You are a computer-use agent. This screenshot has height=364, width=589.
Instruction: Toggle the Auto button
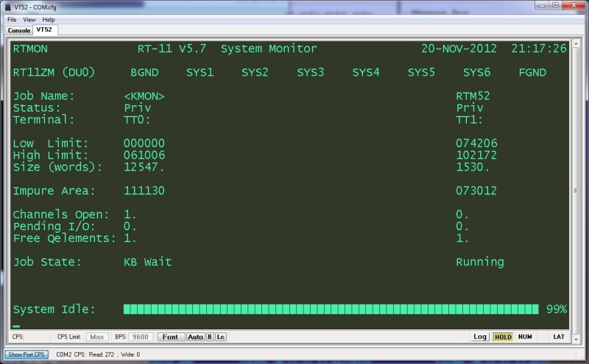coord(195,337)
